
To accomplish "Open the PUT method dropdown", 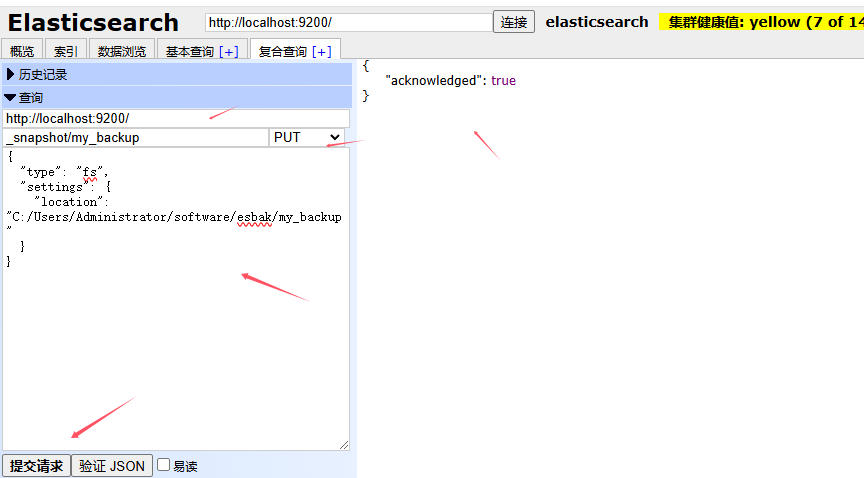I will pos(308,137).
